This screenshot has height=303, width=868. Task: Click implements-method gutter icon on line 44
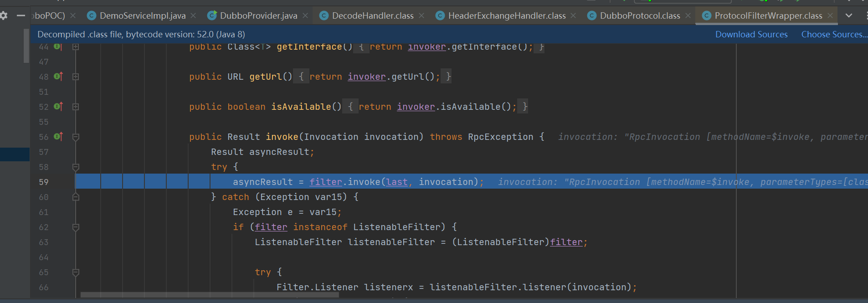58,46
